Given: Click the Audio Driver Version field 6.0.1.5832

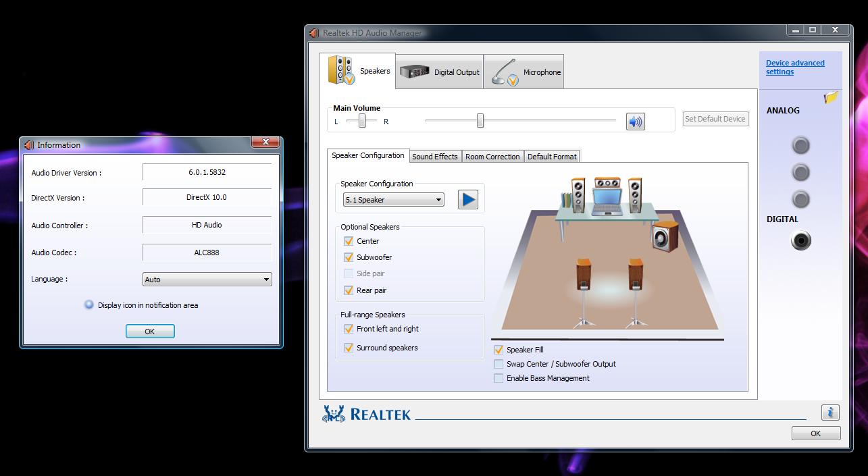Looking at the screenshot, I should [207, 172].
